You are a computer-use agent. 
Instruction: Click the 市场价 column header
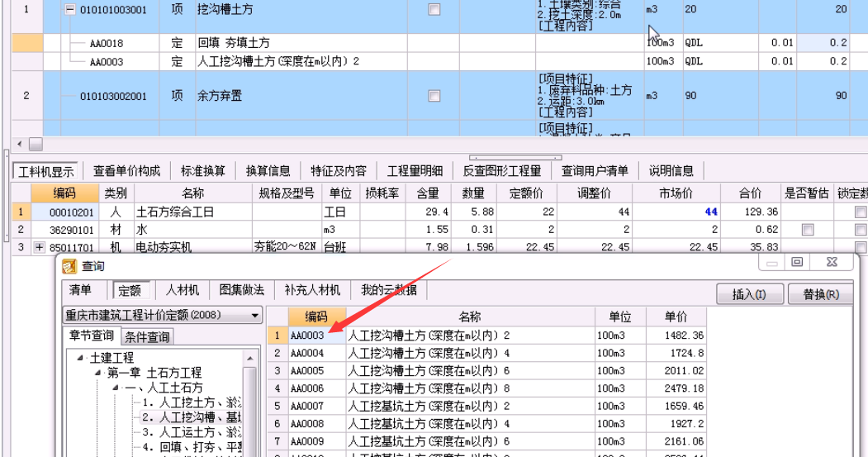point(676,193)
